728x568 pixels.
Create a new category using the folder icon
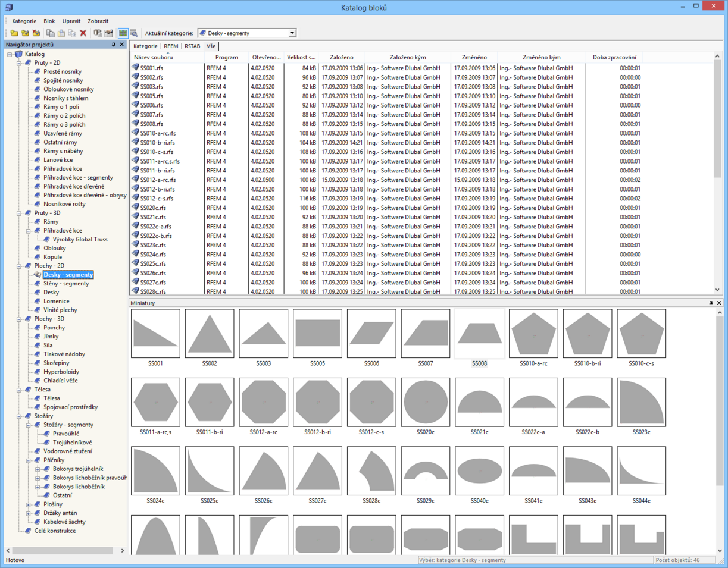[14, 33]
